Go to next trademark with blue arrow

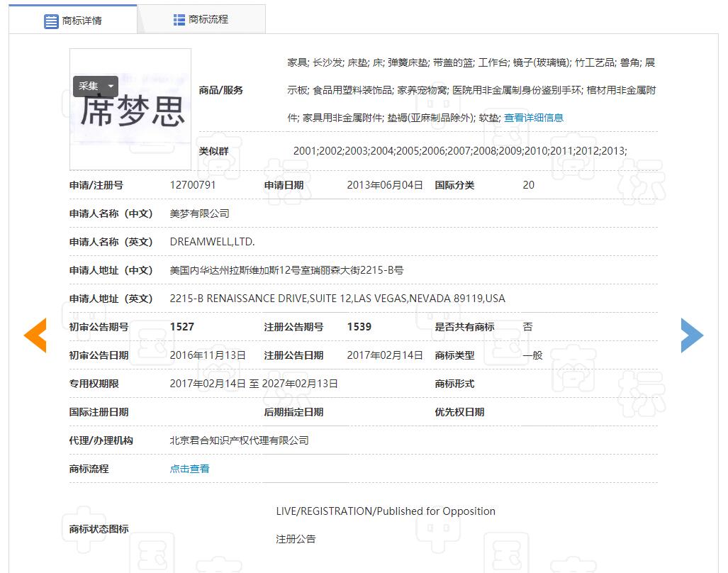(692, 335)
